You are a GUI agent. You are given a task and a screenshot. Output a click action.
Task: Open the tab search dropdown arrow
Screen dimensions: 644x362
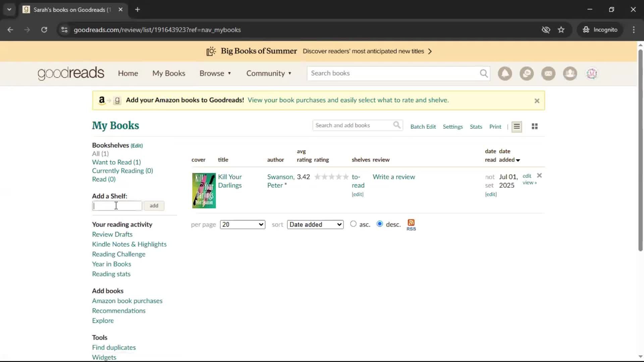point(9,9)
